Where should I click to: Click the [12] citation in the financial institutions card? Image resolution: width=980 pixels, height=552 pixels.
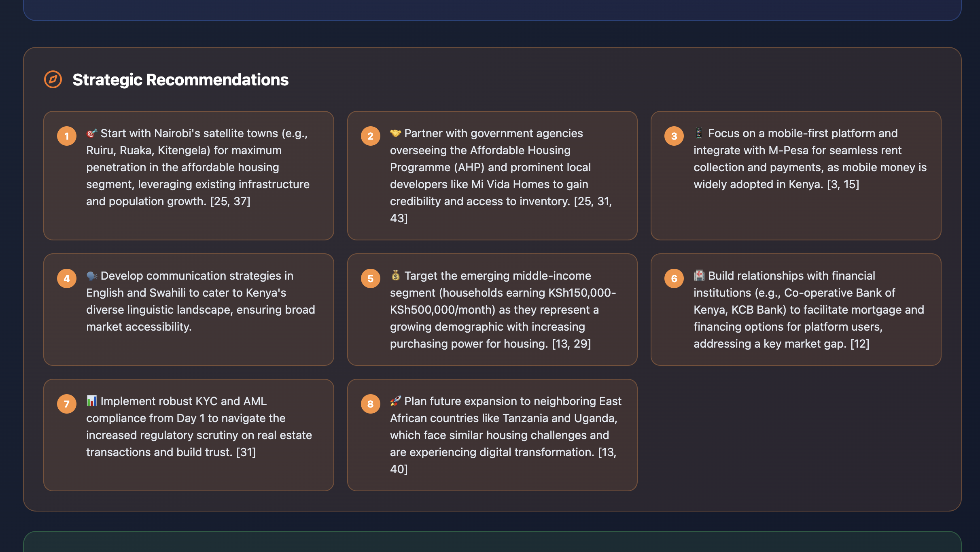tap(859, 344)
